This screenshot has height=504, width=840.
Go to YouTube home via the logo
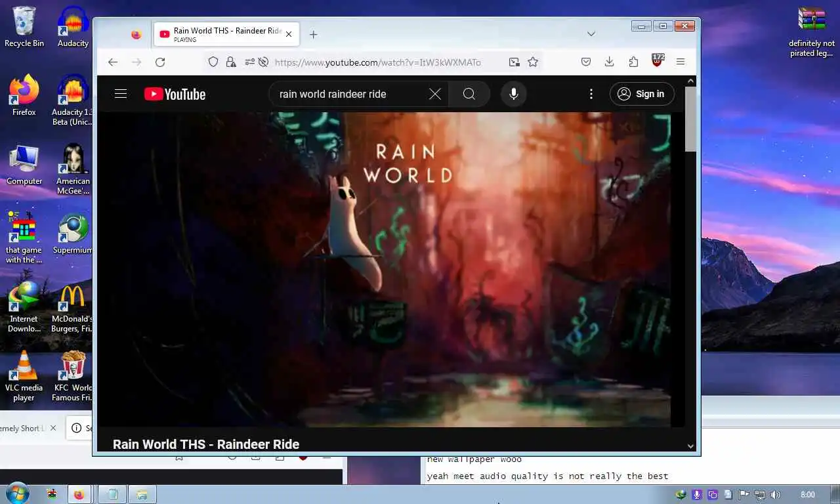click(x=175, y=94)
